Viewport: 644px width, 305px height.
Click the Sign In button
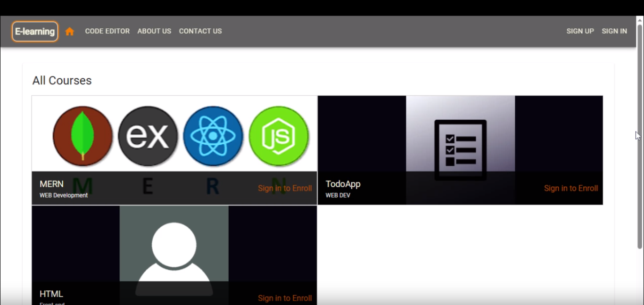click(x=614, y=31)
